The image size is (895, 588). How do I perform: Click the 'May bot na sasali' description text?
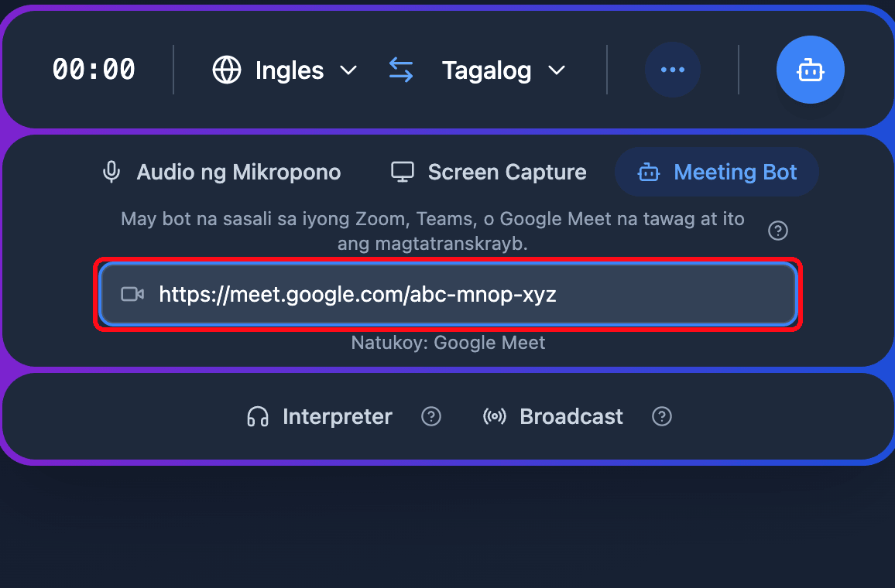click(x=432, y=231)
